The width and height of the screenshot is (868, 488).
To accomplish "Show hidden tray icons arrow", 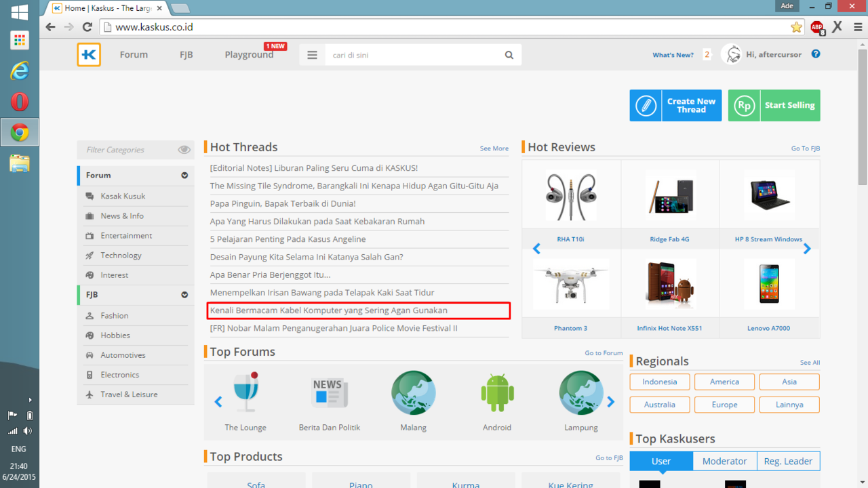I will pyautogui.click(x=30, y=400).
